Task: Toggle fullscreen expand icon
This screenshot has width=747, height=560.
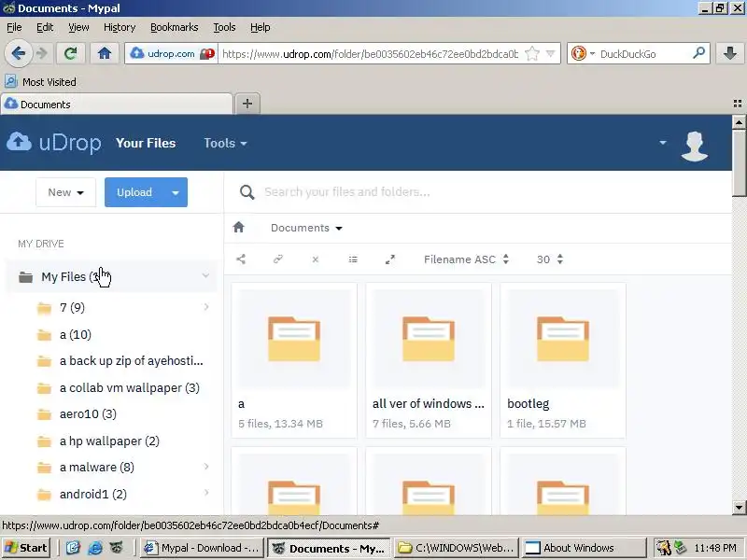Action: 390,259
